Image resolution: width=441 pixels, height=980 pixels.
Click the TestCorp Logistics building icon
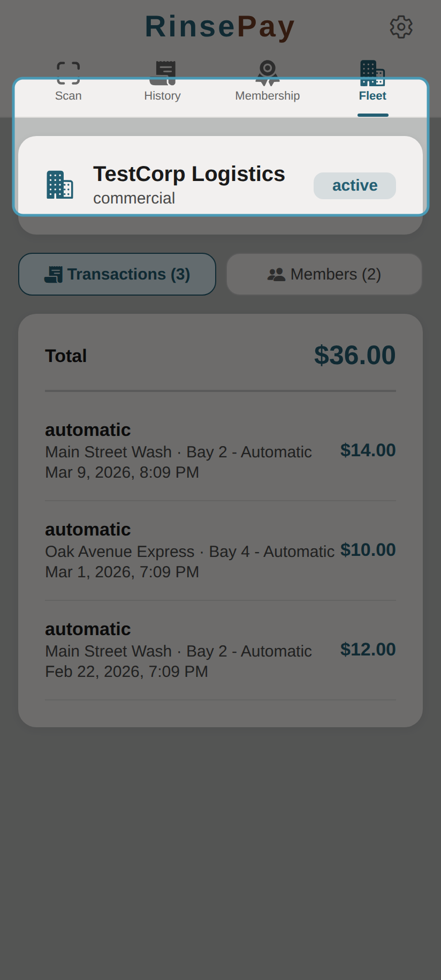[x=59, y=185]
